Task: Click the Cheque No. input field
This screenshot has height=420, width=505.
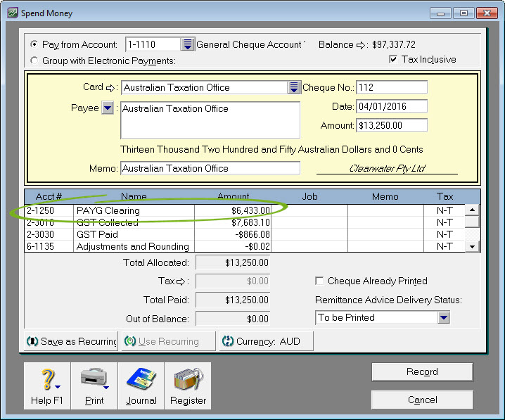Action: [391, 87]
